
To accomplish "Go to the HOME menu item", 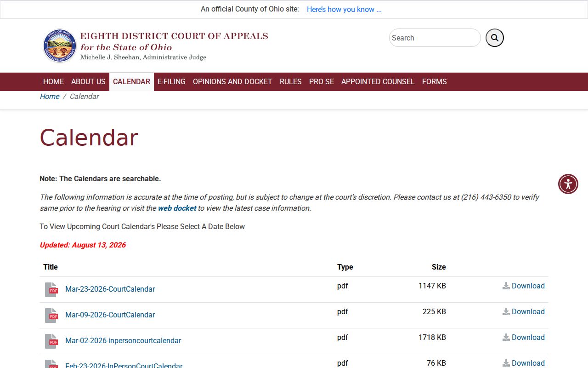I will [x=53, y=81].
